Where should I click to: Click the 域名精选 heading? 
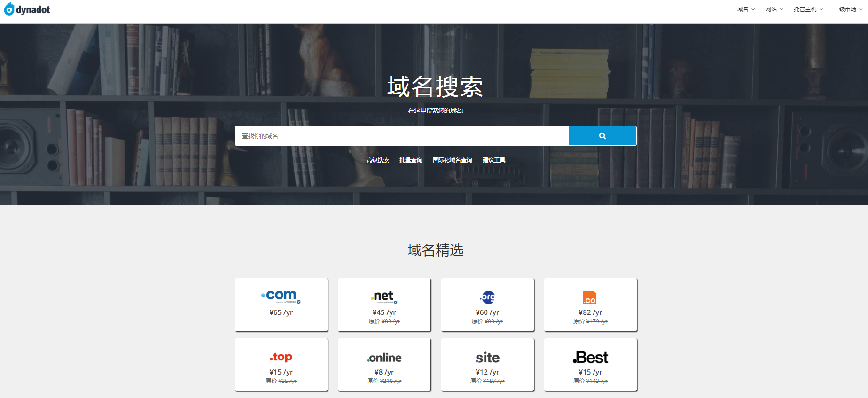point(436,250)
